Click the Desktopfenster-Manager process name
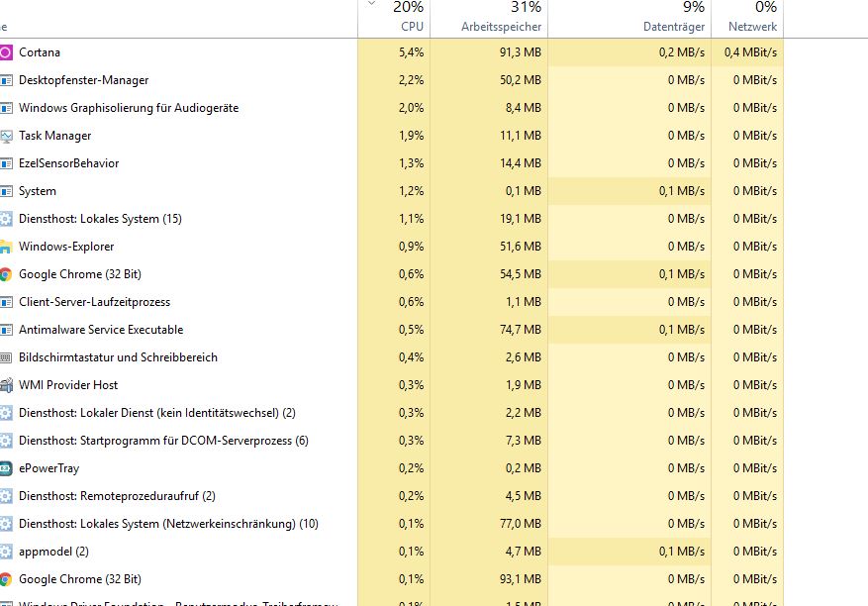Viewport: 868px width, 606px height. (x=83, y=80)
